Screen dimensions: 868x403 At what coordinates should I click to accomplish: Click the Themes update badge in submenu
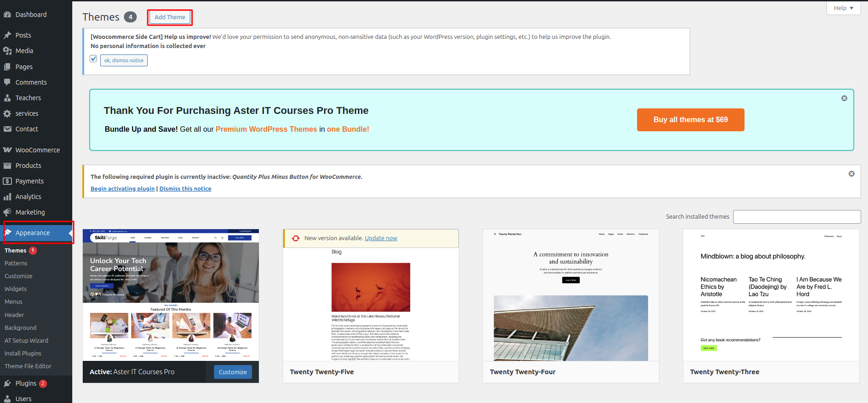(x=33, y=251)
